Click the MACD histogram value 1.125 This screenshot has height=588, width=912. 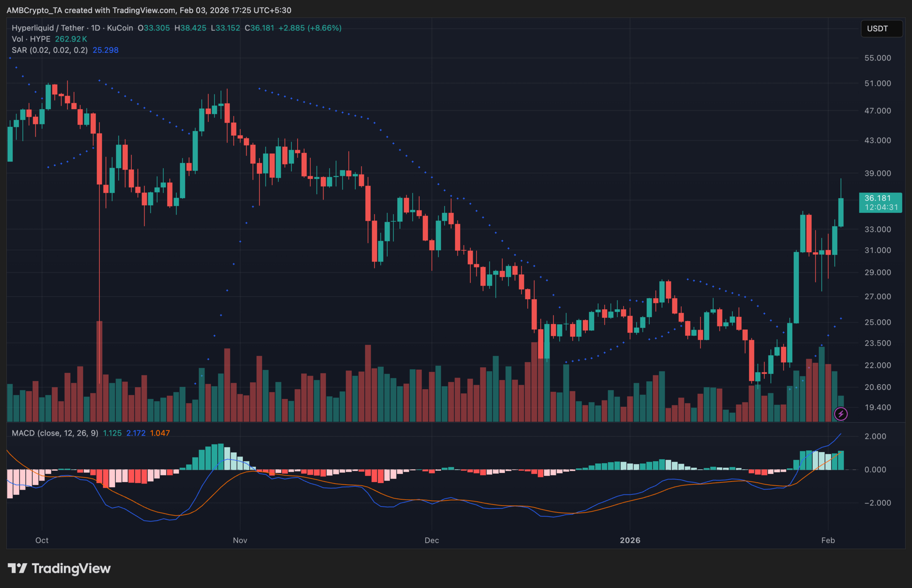pos(112,433)
